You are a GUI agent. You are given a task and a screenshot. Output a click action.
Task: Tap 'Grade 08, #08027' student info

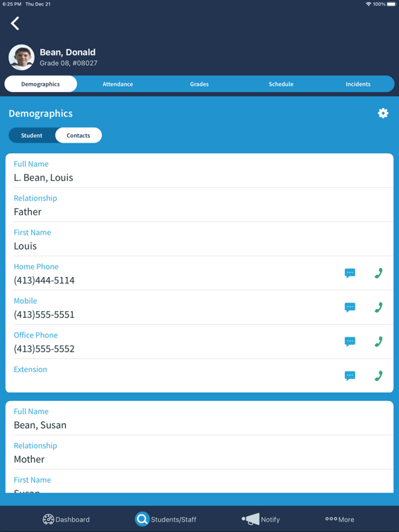pyautogui.click(x=69, y=63)
